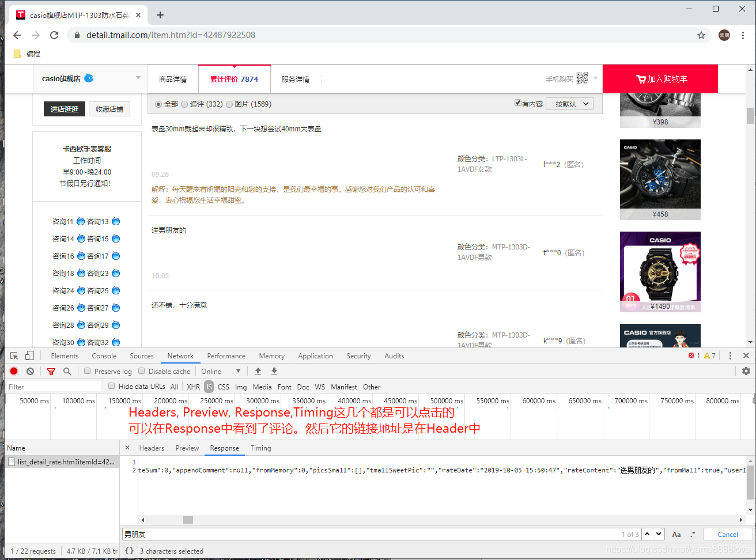This screenshot has width=756, height=560.
Task: Open a new browser tab
Action: tap(160, 15)
